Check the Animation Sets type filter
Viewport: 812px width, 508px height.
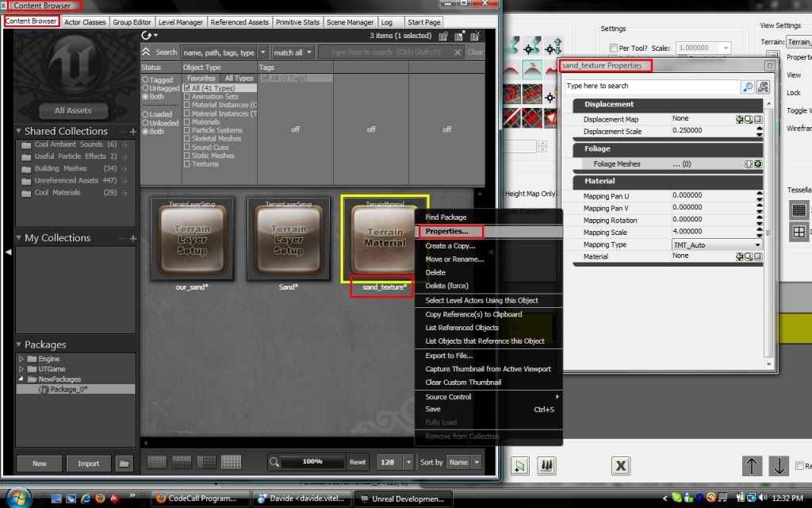click(x=187, y=96)
